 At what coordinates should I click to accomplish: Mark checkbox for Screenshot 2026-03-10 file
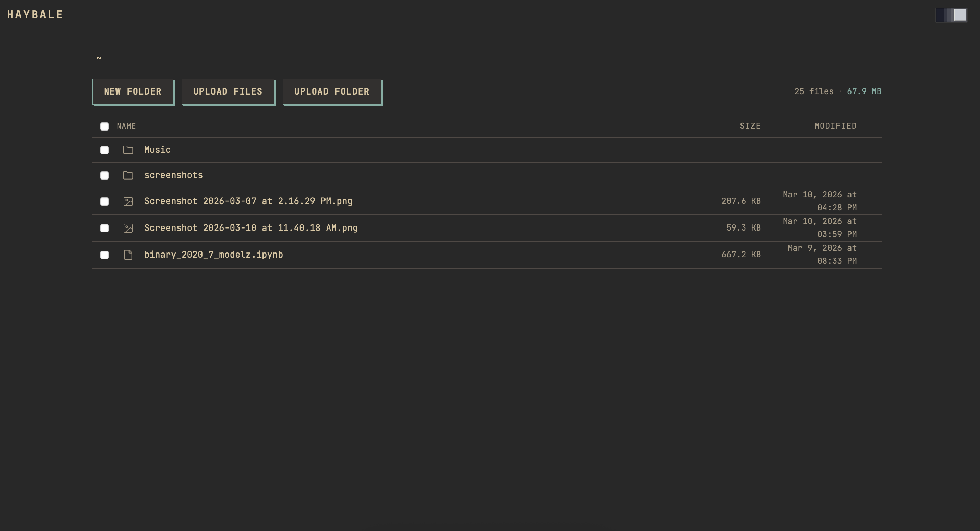click(x=104, y=228)
